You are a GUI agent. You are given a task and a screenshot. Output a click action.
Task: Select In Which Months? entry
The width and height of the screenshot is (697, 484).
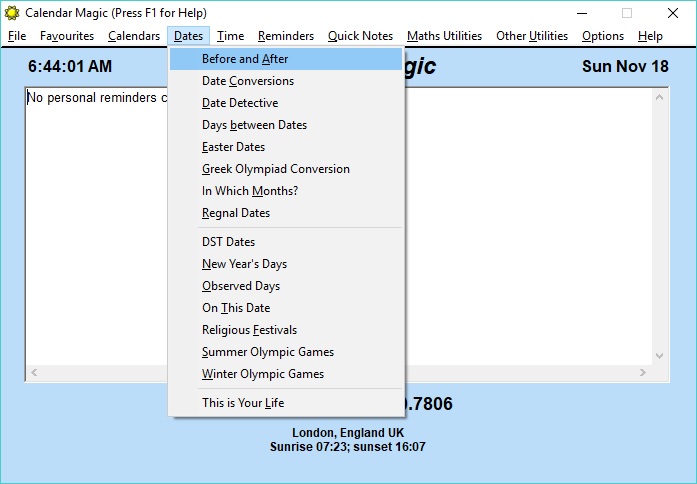250,191
